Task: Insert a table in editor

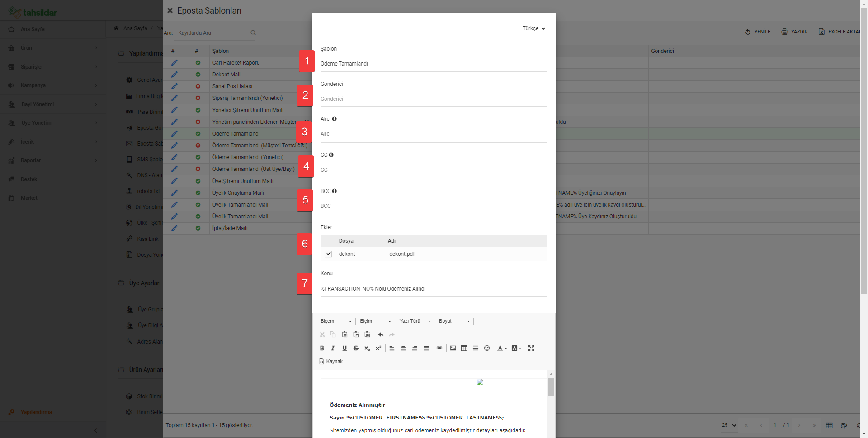Action: click(x=464, y=348)
